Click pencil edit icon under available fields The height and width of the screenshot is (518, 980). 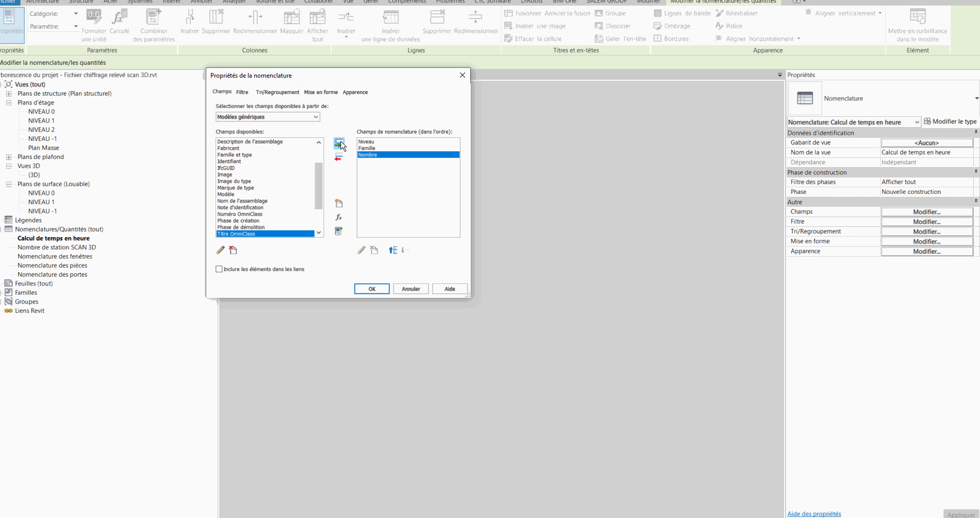click(x=221, y=251)
